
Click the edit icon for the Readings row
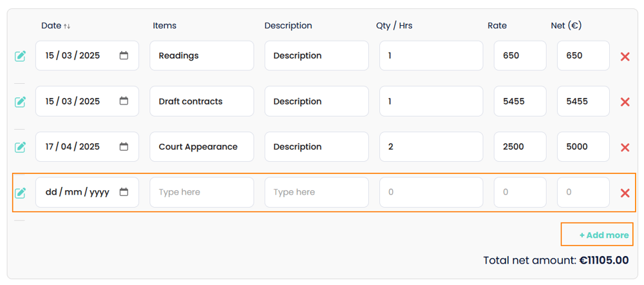coord(21,56)
